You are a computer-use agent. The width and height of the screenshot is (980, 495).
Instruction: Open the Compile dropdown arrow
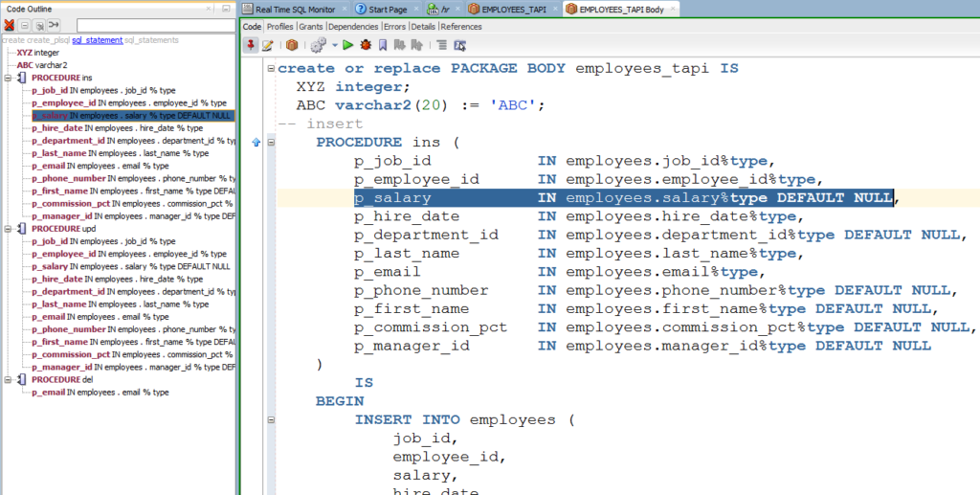pos(333,45)
